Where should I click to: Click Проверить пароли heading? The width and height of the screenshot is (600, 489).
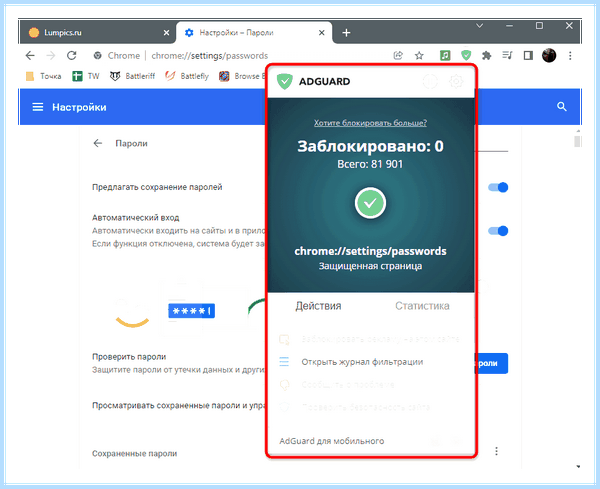[x=129, y=357]
